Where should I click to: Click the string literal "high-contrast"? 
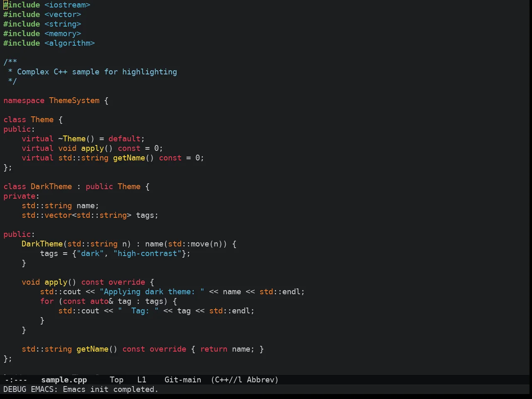tap(148, 254)
